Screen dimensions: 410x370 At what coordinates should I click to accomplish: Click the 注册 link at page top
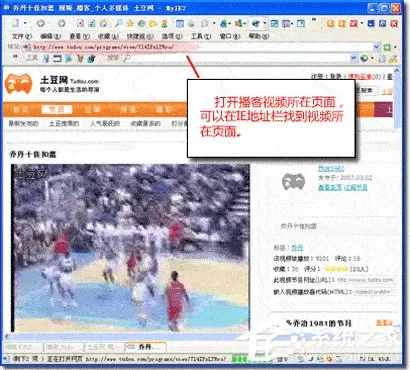[317, 76]
